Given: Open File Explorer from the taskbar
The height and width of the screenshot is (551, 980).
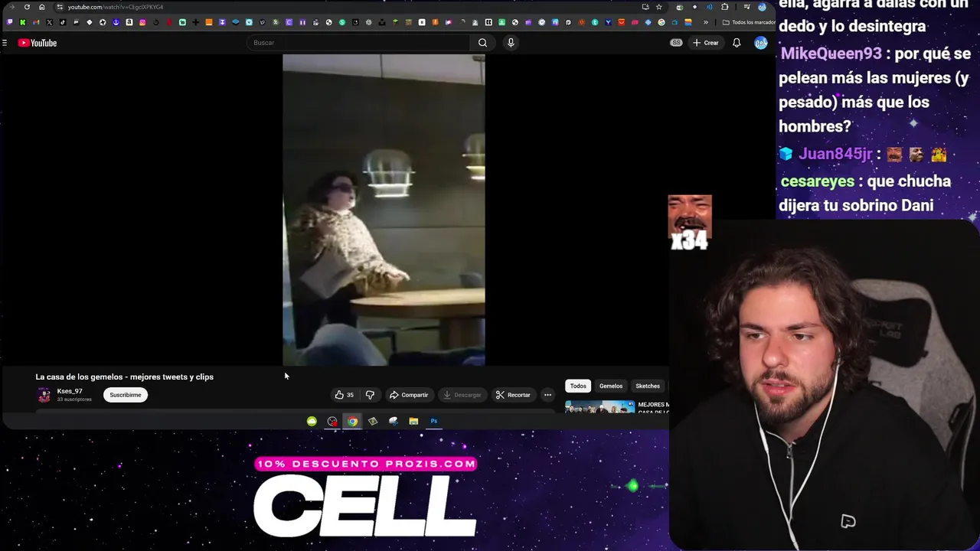Looking at the screenshot, I should (413, 421).
